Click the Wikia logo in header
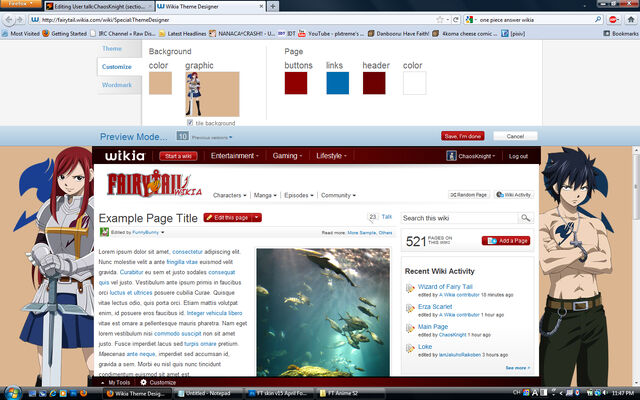This screenshot has height=400, width=640. click(x=125, y=156)
